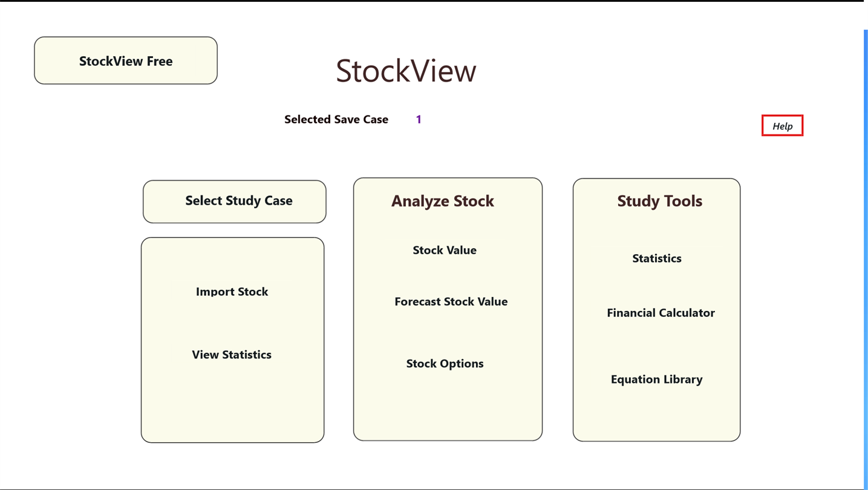The image size is (868, 490).
Task: Open Forecast Stock Value
Action: [x=451, y=301]
